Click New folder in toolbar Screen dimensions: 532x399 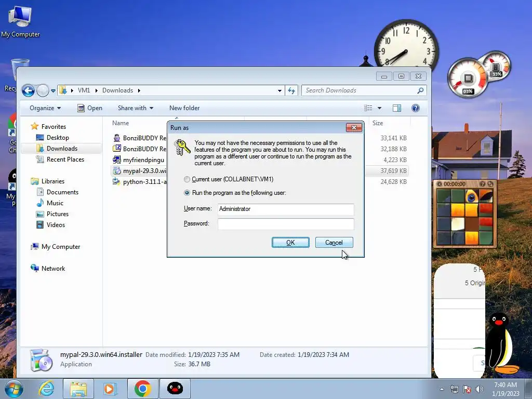pos(184,108)
